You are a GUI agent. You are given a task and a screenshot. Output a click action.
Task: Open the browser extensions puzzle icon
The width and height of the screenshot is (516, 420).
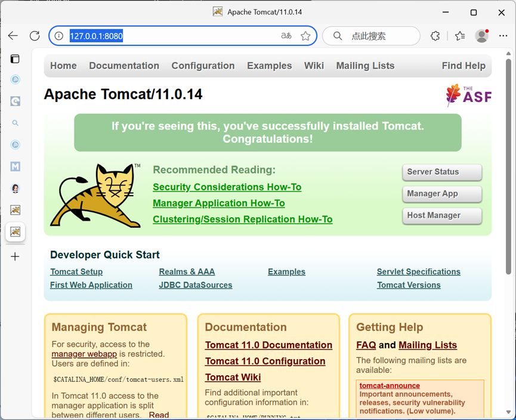(x=435, y=36)
